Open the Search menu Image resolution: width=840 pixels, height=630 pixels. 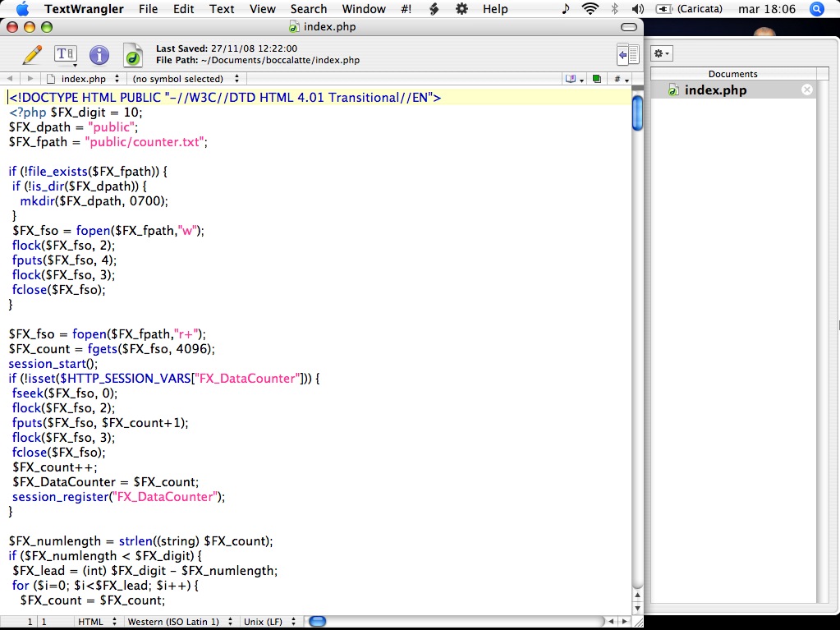(x=309, y=9)
